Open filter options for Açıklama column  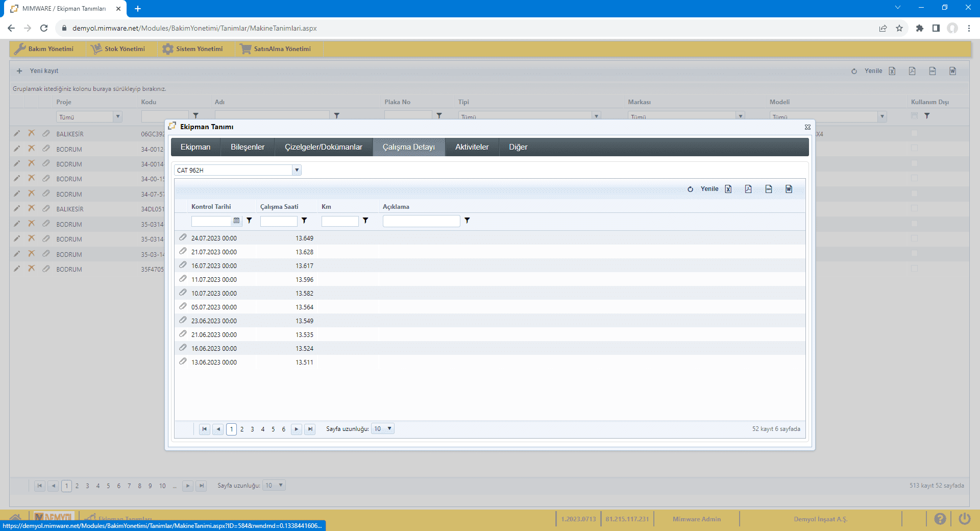click(x=467, y=221)
